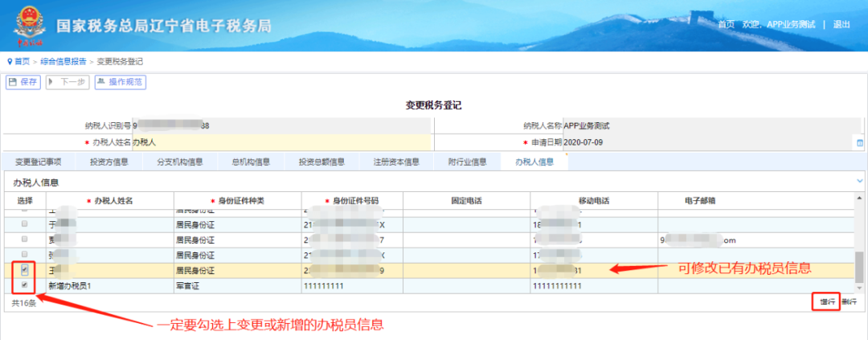
Task: Select the 投资总额信息 tab
Action: click(321, 162)
